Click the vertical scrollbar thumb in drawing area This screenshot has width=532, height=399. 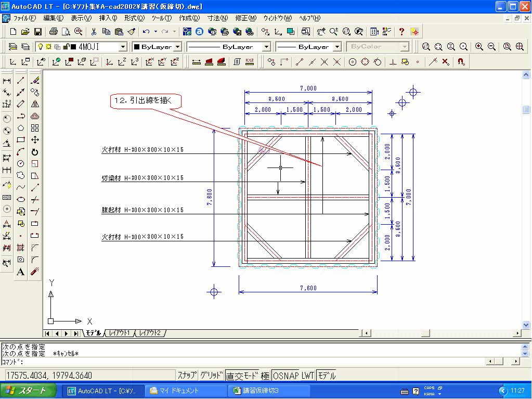tap(526, 109)
